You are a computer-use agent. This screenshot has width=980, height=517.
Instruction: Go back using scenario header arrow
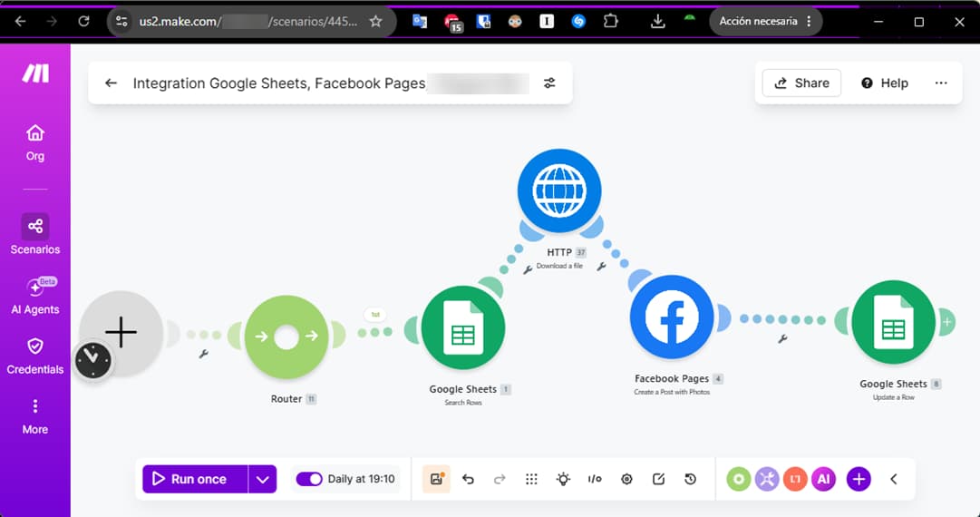(x=112, y=83)
